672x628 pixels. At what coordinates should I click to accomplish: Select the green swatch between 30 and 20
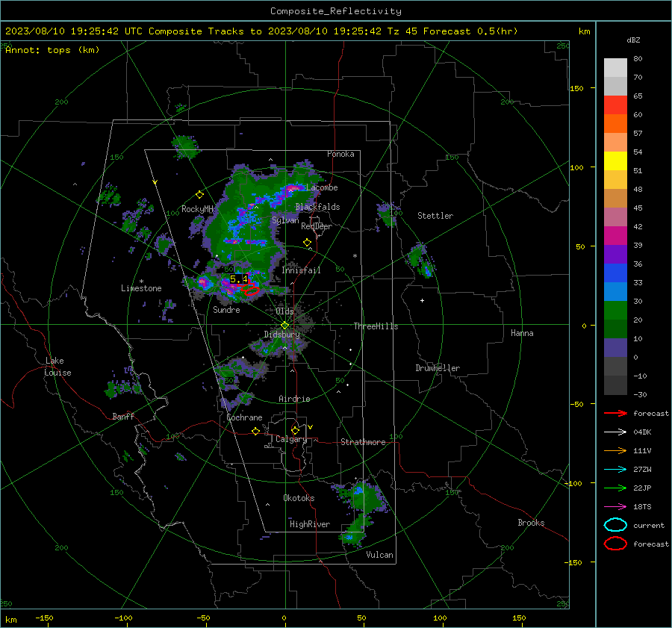click(x=615, y=311)
